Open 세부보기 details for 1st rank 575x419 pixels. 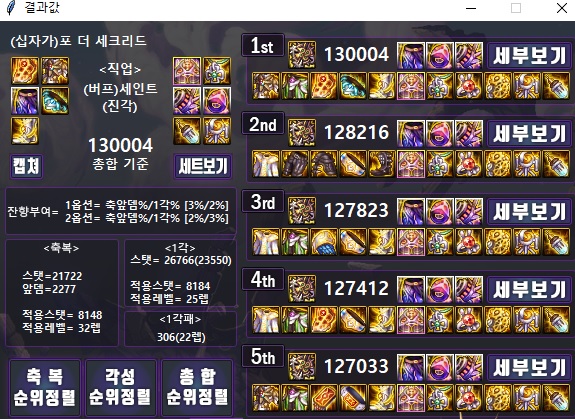click(x=529, y=55)
